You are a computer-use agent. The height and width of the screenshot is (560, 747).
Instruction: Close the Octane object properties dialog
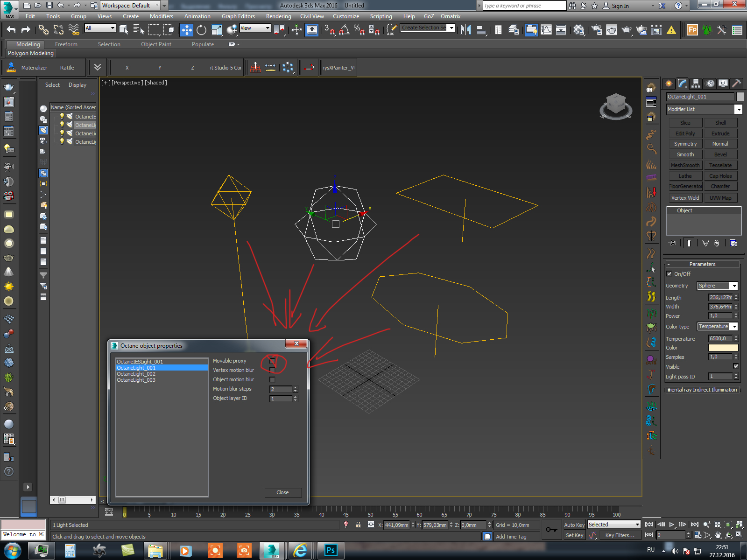[x=296, y=344]
